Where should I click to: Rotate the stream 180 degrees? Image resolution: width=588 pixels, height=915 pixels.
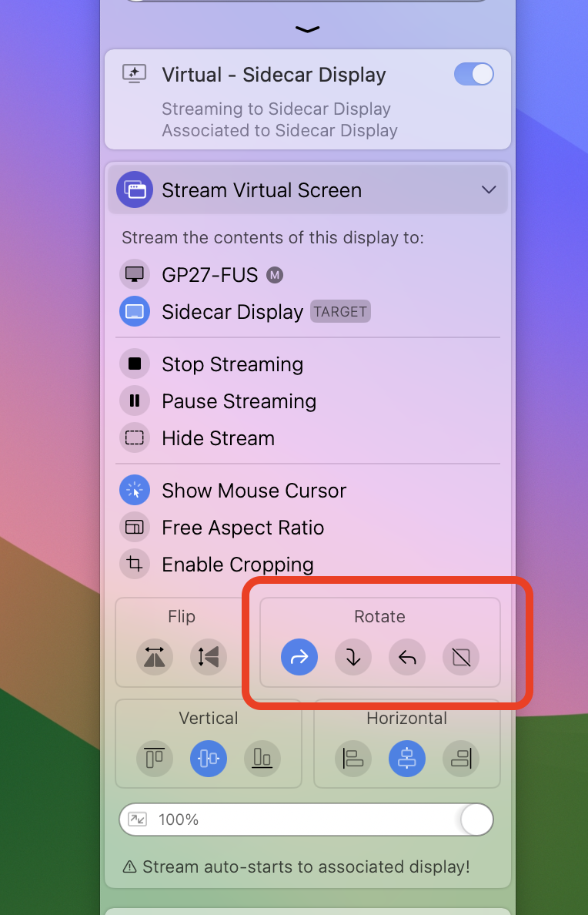click(x=353, y=657)
